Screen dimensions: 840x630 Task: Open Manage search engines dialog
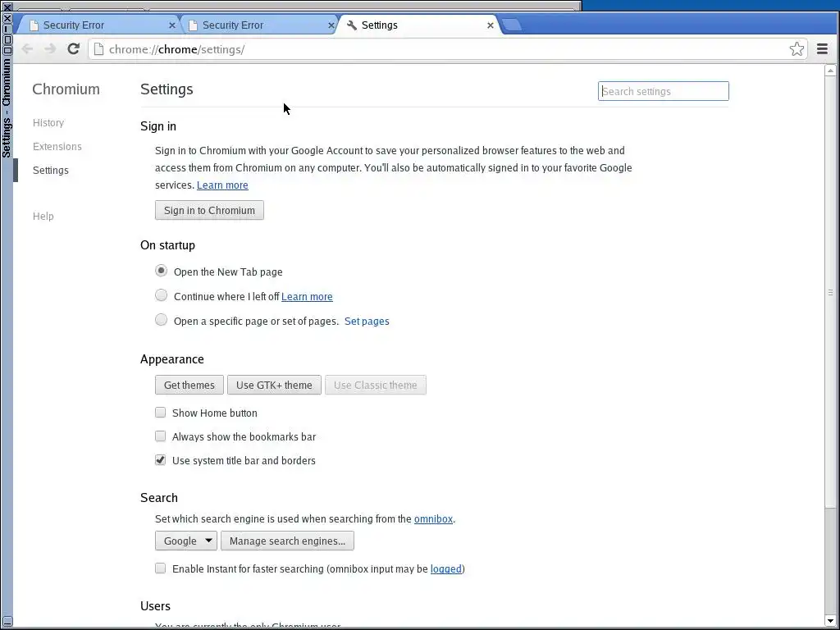click(287, 541)
